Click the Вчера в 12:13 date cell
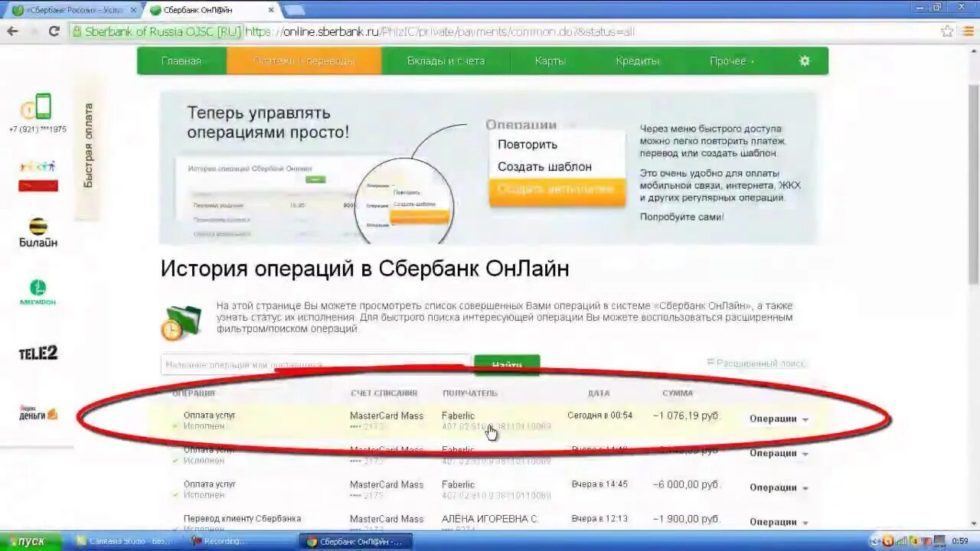980x551 pixels. coord(599,519)
